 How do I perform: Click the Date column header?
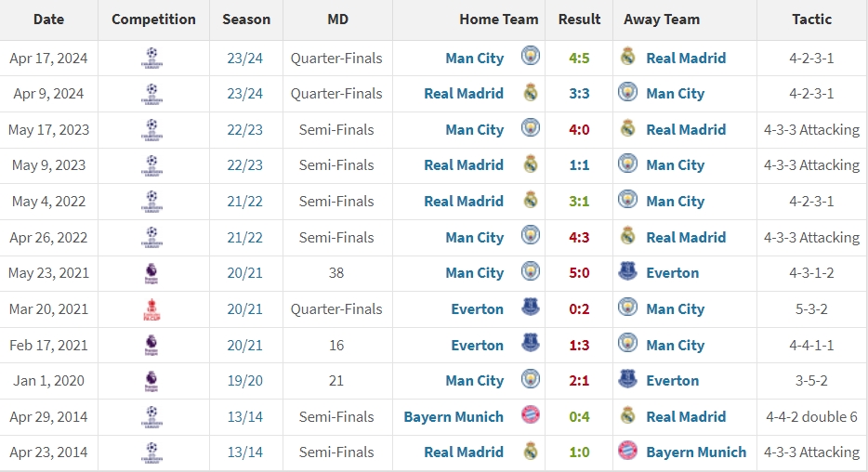pos(48,19)
